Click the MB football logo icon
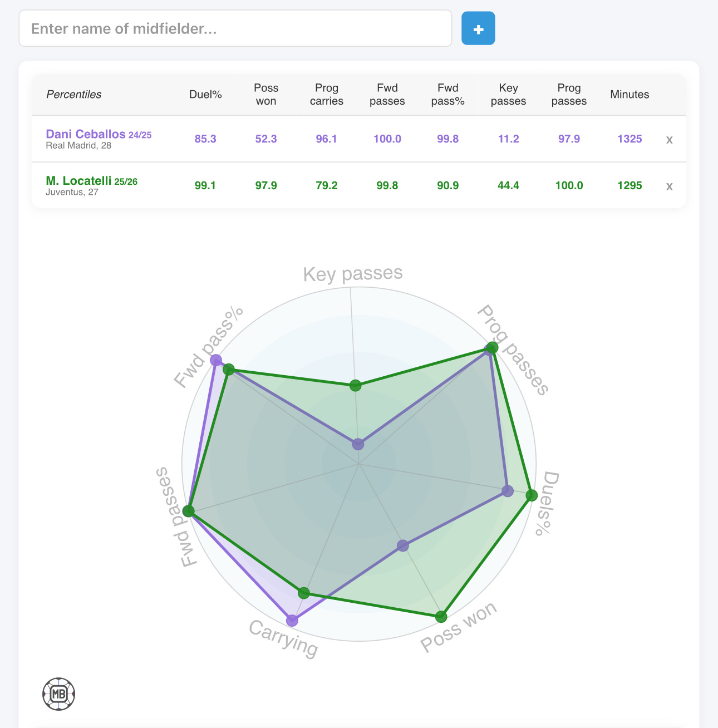The image size is (718, 728). (59, 693)
